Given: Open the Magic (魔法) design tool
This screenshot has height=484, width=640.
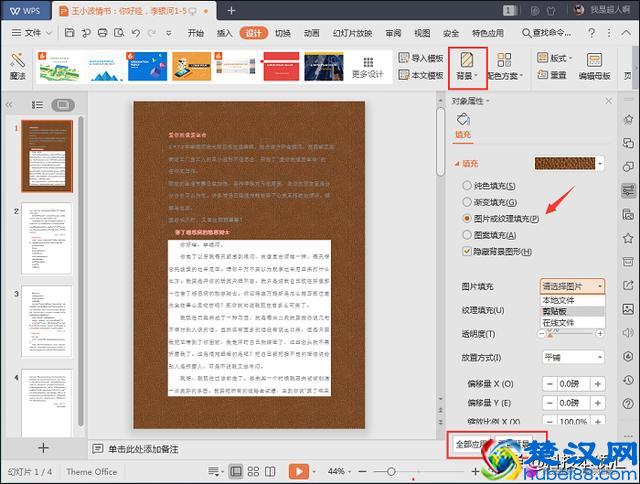Looking at the screenshot, I should [18, 66].
